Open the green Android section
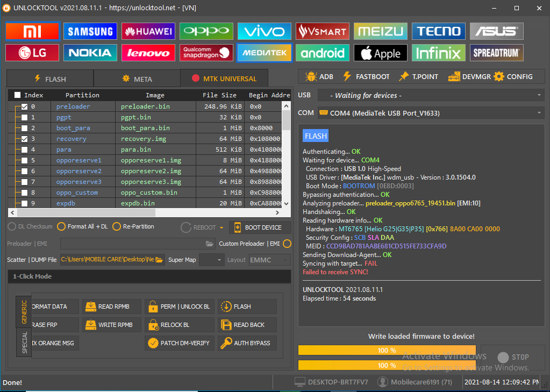This screenshot has height=392, width=550. point(323,53)
